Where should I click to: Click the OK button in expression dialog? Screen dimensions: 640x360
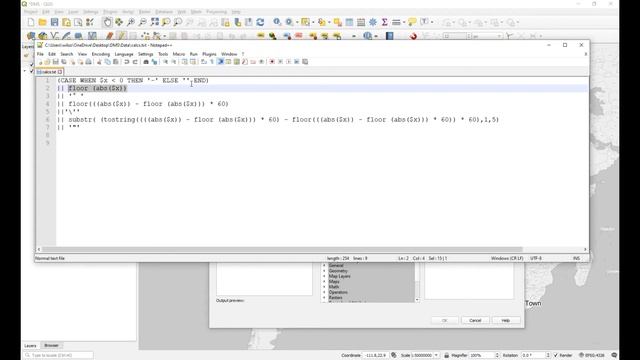(x=444, y=320)
